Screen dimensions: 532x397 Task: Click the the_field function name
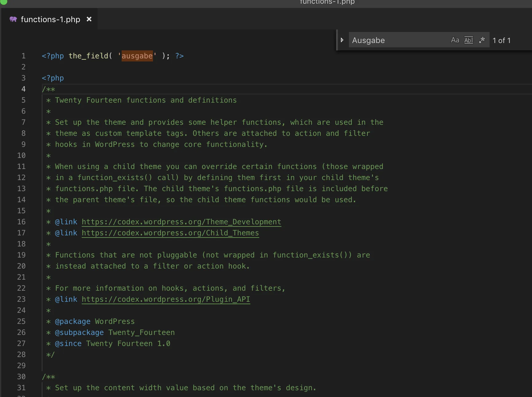(x=88, y=56)
